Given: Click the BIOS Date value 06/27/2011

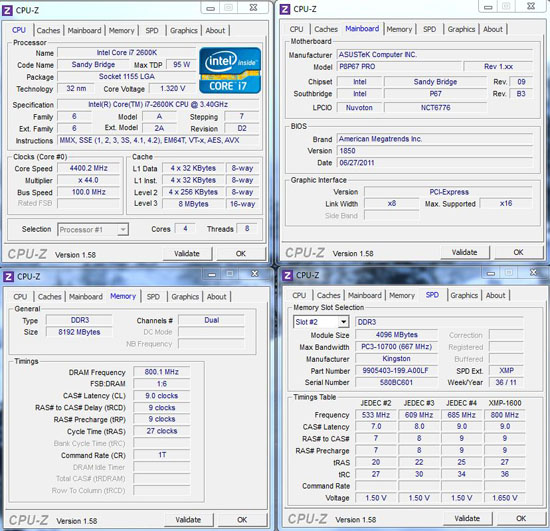Looking at the screenshot, I should pyautogui.click(x=435, y=163).
